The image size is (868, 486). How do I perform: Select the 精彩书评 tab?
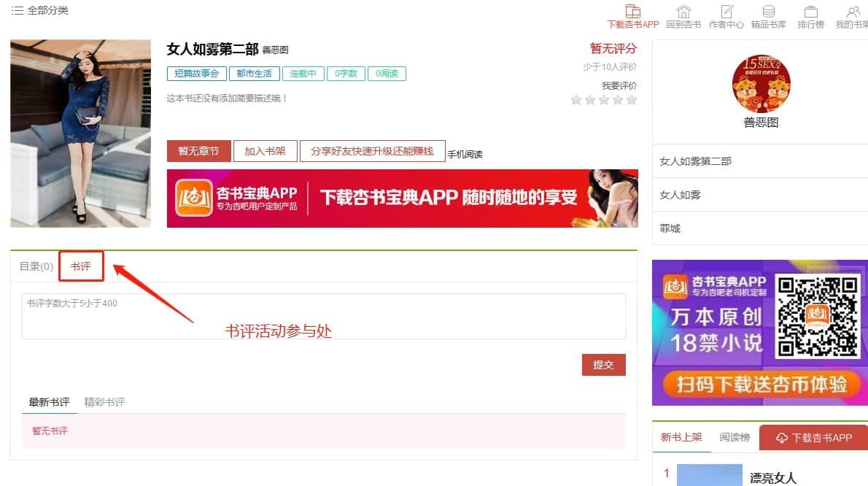pyautogui.click(x=104, y=402)
